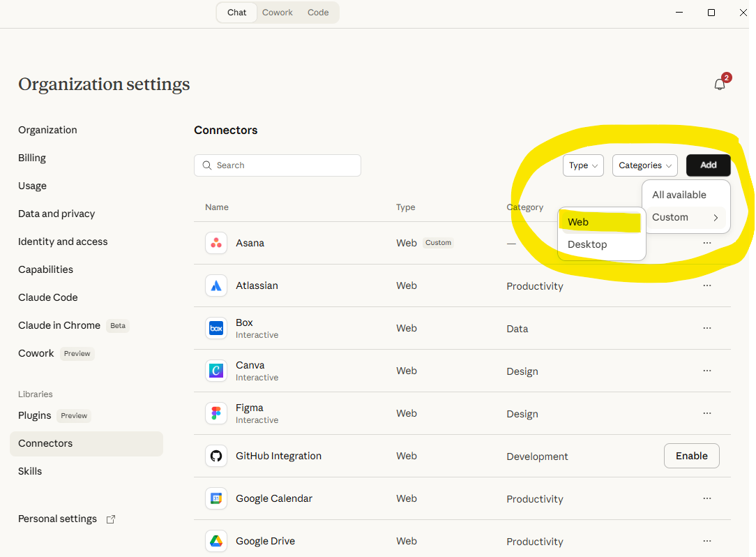Switch to the Cowork tab

(278, 13)
